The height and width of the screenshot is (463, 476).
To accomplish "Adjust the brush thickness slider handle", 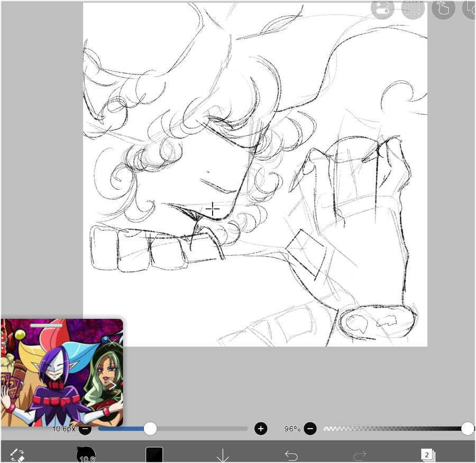I will pos(150,429).
